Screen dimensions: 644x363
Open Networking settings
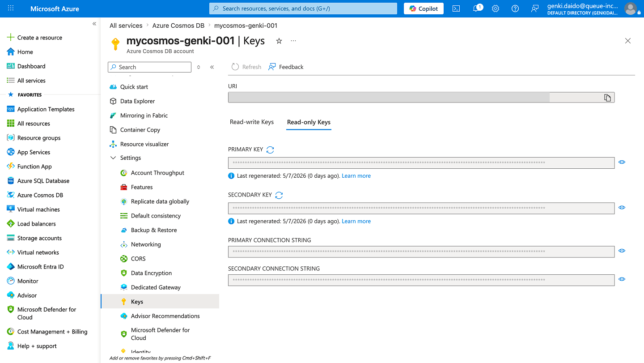[x=140, y=244]
